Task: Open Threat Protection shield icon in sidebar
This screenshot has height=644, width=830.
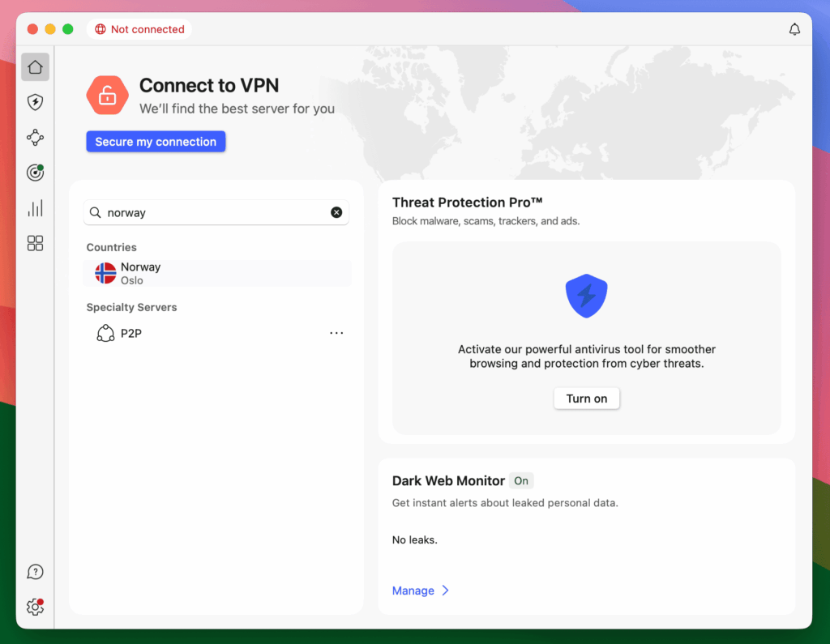Action: coord(35,102)
